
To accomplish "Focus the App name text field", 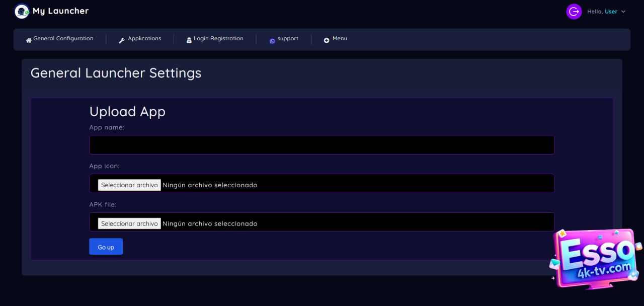I will pos(321,145).
